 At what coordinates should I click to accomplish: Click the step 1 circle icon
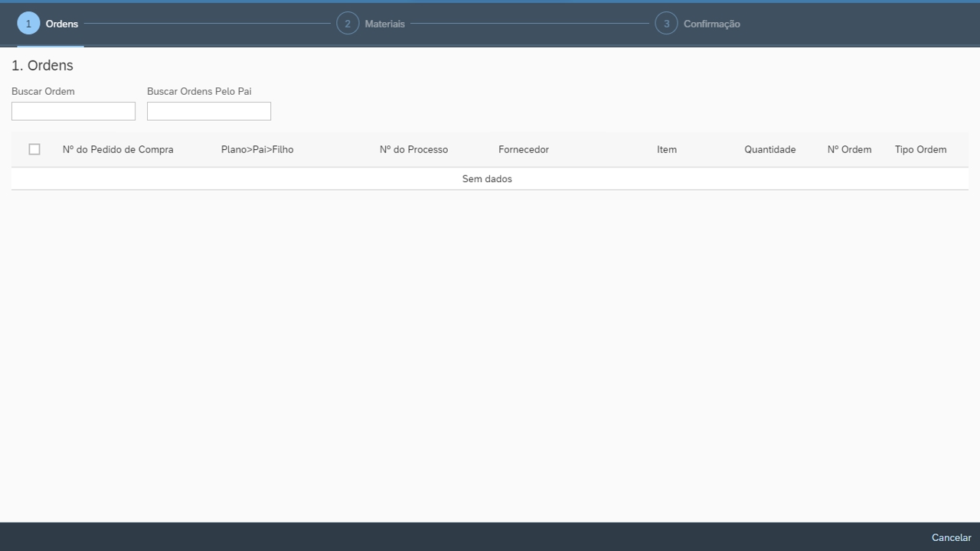pos(28,24)
